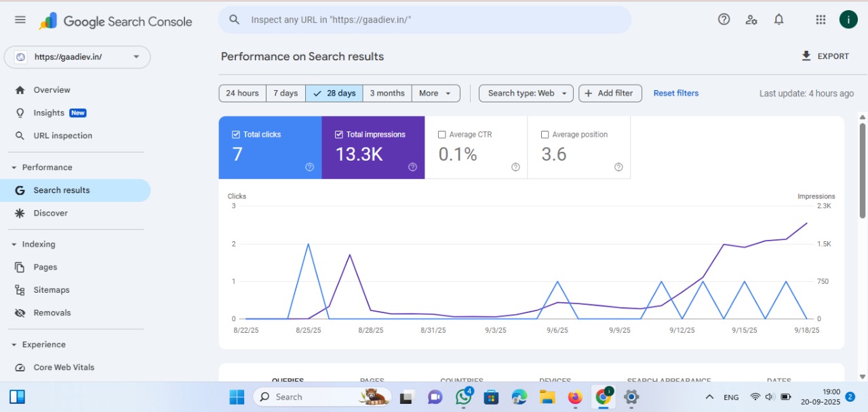Open help for Total clicks metric

pyautogui.click(x=309, y=167)
